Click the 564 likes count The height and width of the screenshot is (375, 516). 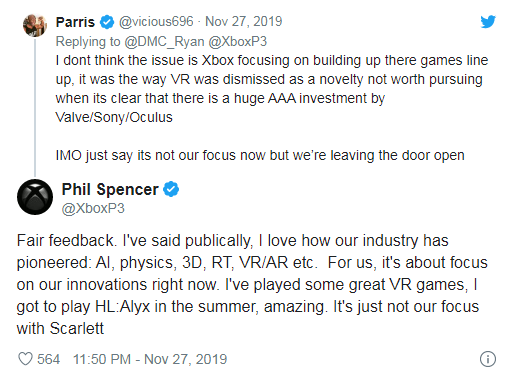[x=48, y=359]
